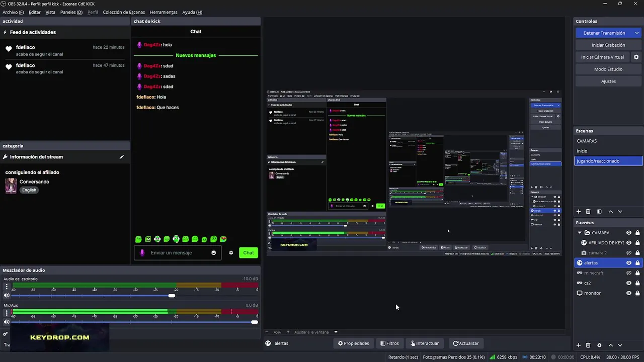Start recording with Iniciar Grabación
Screen dimensions: 644x362
[x=608, y=45]
